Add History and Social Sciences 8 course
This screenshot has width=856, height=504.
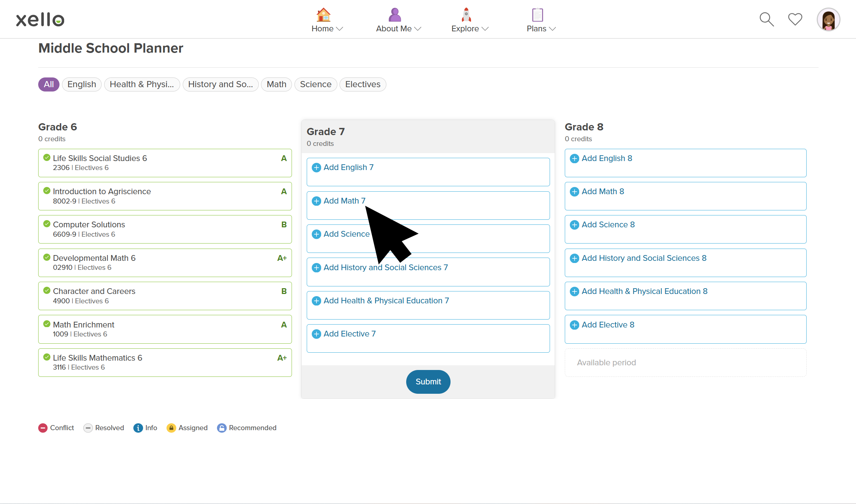coord(686,263)
